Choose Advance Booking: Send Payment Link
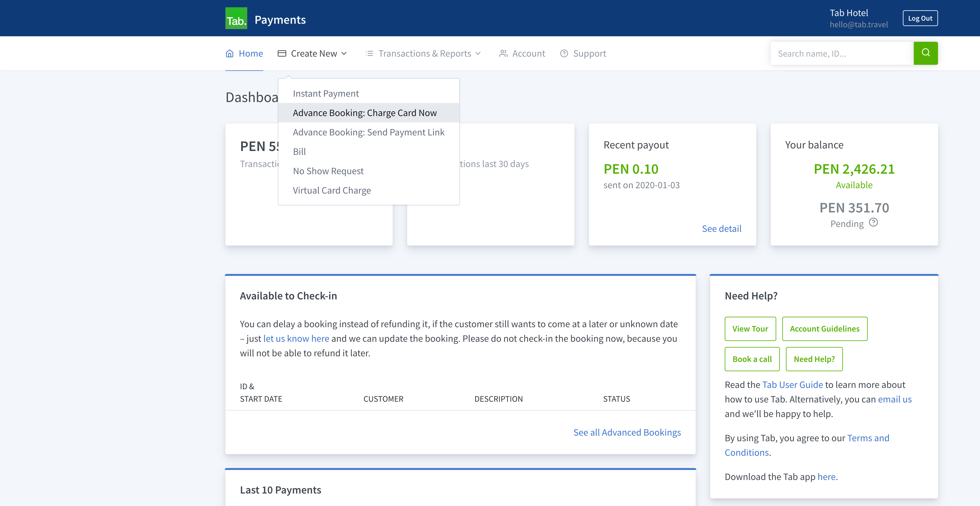 pos(369,132)
